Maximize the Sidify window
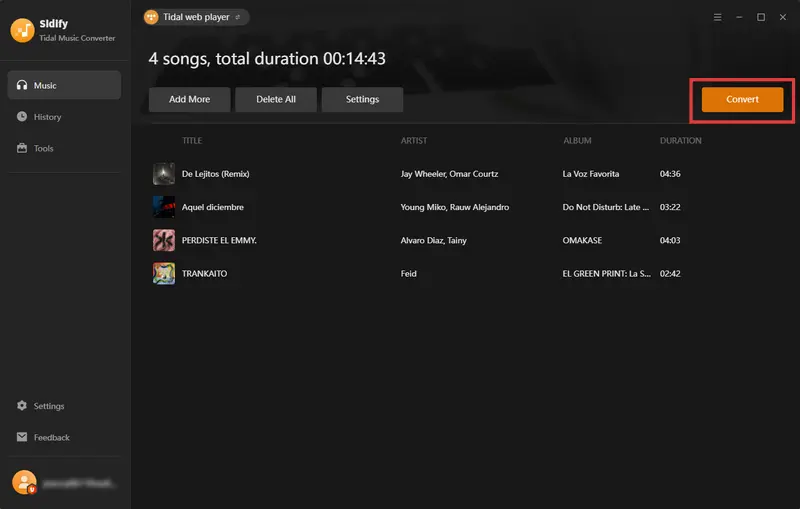The height and width of the screenshot is (509, 800). tap(761, 17)
